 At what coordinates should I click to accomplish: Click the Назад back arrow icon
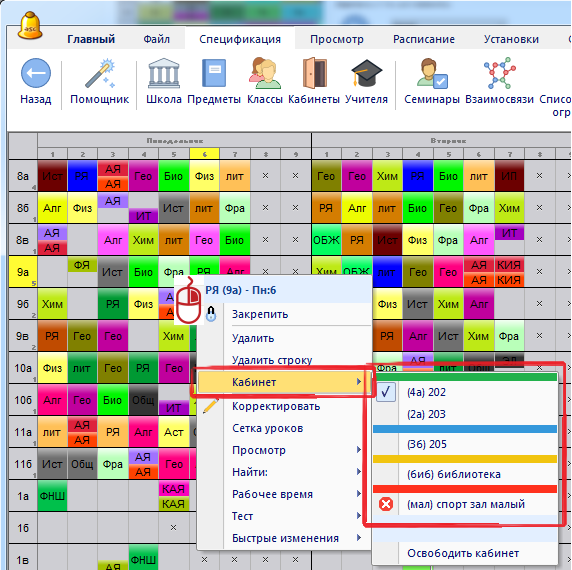[36, 73]
